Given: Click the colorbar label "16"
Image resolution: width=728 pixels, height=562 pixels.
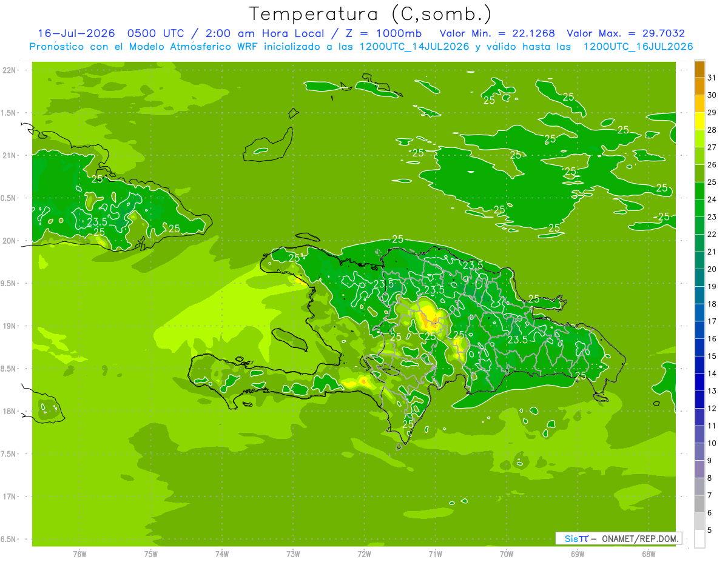Looking at the screenshot, I should click(712, 339).
